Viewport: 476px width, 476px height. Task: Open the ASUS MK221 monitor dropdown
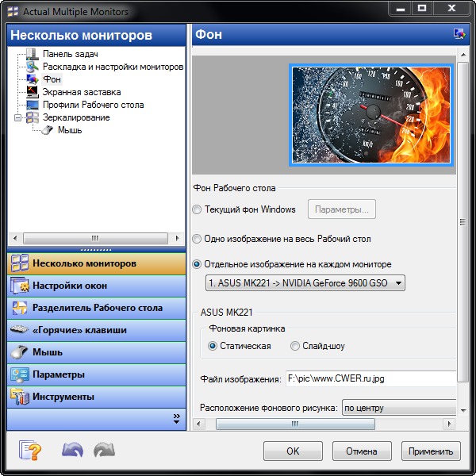point(305,283)
